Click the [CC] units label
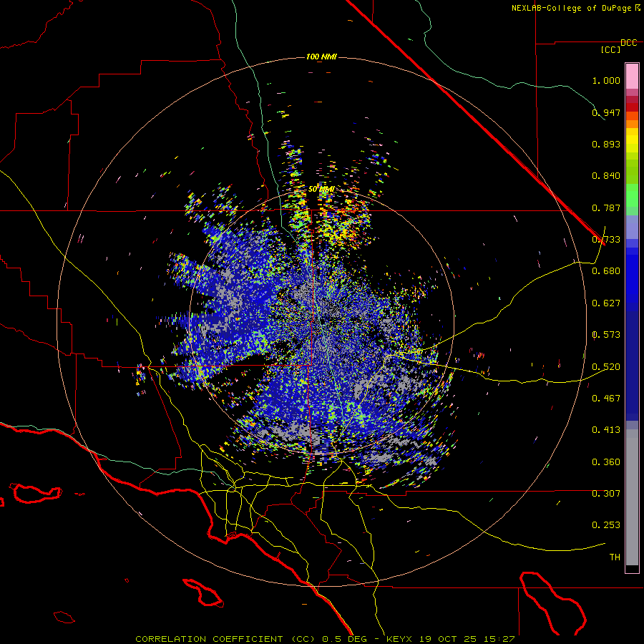Viewport: 644px width, 644px height. coord(610,49)
